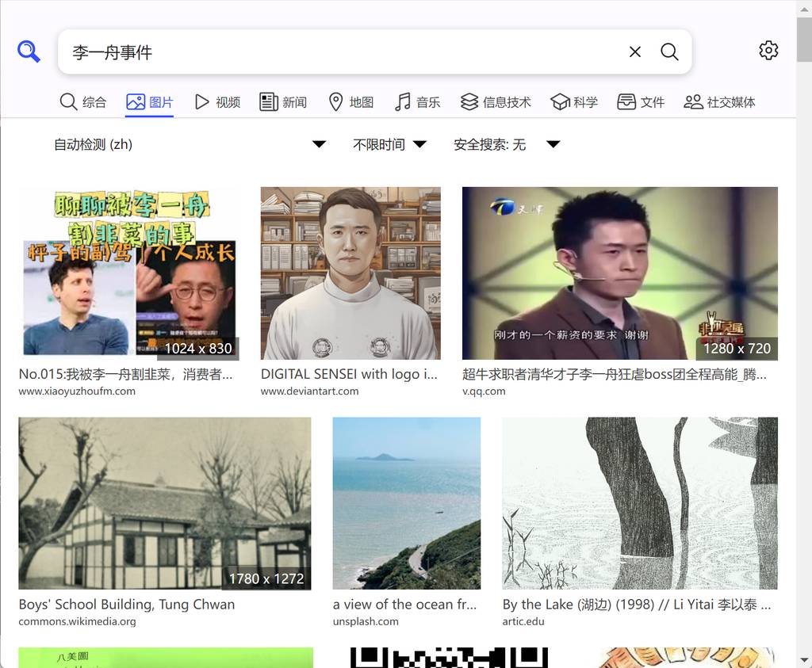Screen dimensions: 812x668
Task: Switch to the 综合 general tab
Action: pyautogui.click(x=83, y=102)
